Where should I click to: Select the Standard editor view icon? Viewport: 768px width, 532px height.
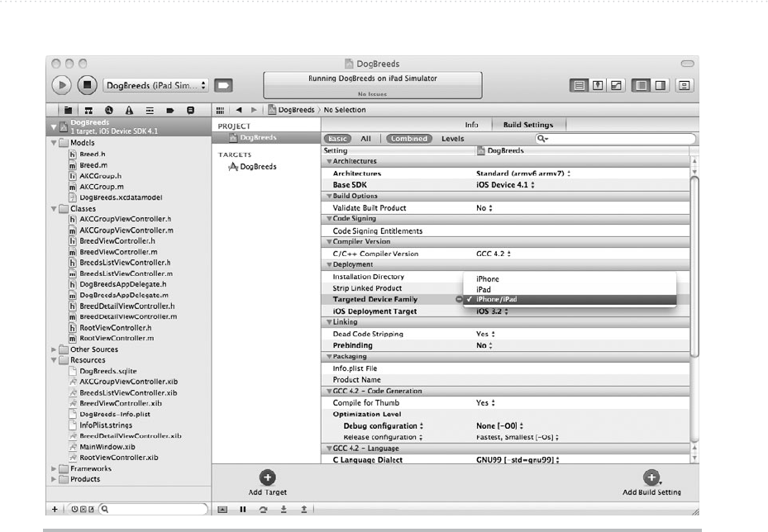[x=579, y=86]
